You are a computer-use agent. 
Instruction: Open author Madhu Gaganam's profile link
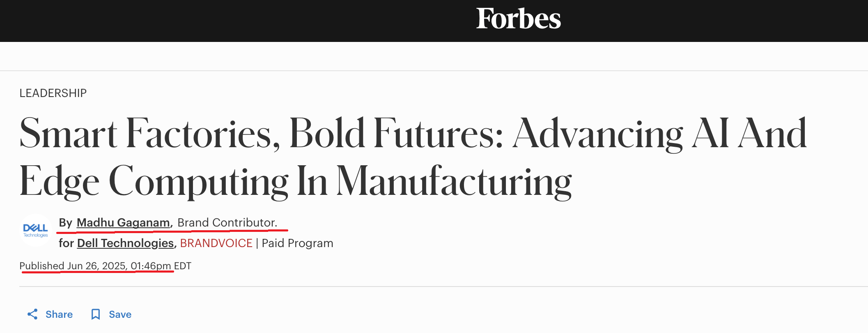(123, 222)
